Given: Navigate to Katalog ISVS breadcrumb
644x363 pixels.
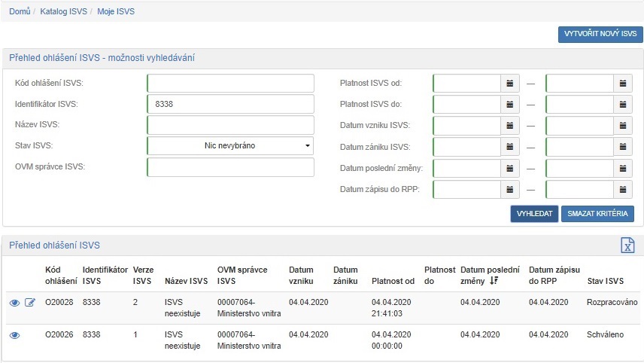Looking at the screenshot, I should tap(65, 12).
